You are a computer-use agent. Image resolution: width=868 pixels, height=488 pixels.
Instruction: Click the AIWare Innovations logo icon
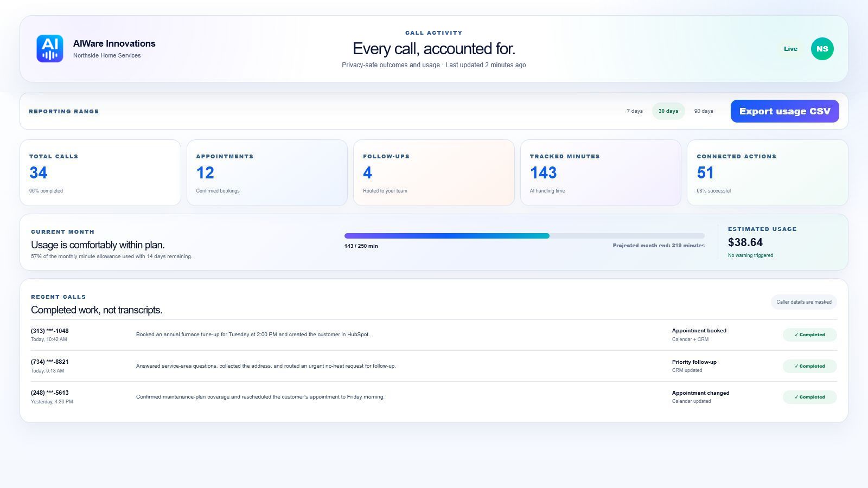tap(50, 49)
